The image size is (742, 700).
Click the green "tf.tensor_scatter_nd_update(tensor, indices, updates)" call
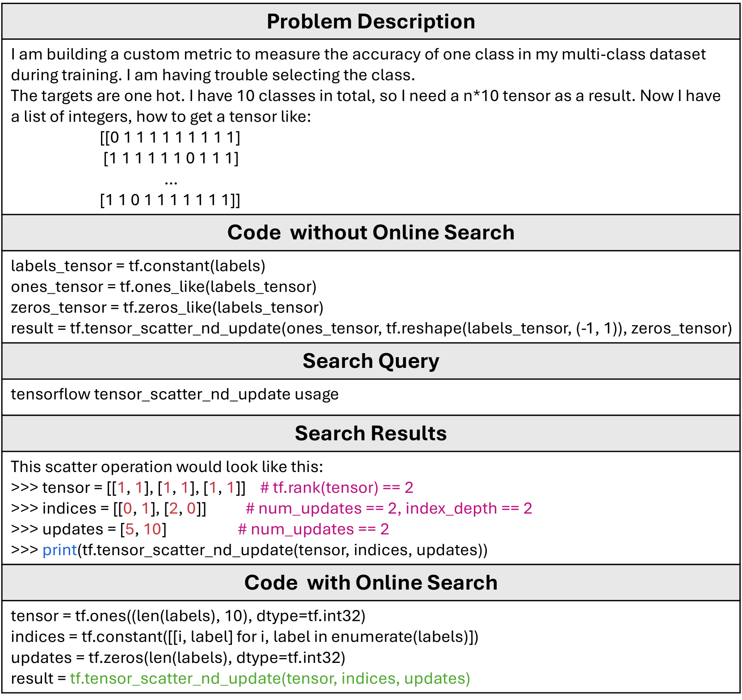click(270, 679)
